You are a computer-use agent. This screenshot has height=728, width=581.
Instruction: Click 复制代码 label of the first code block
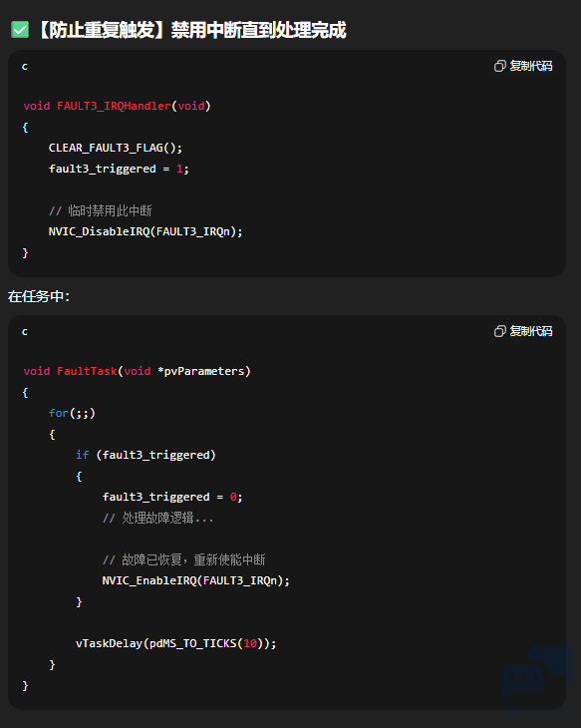(531, 66)
